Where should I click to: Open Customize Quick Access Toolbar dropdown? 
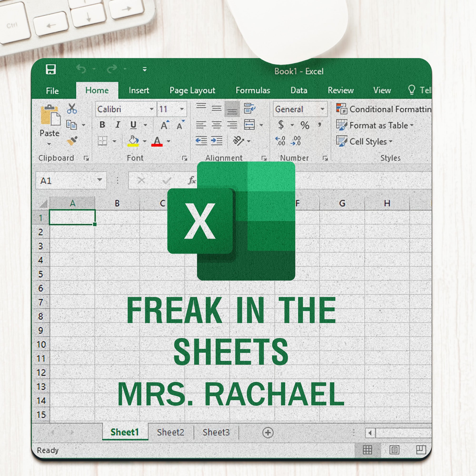tap(145, 69)
